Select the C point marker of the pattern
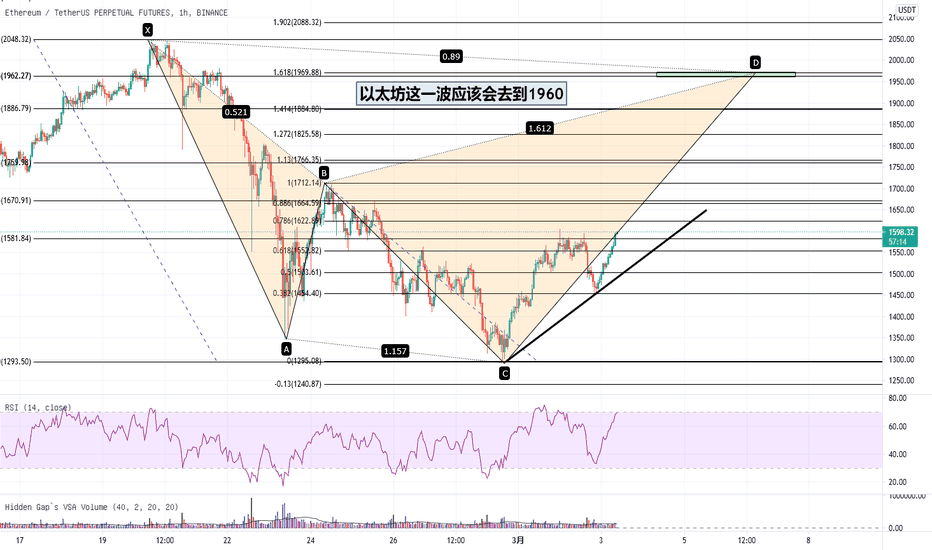Viewport: 932px width, 550px height. pos(504,373)
